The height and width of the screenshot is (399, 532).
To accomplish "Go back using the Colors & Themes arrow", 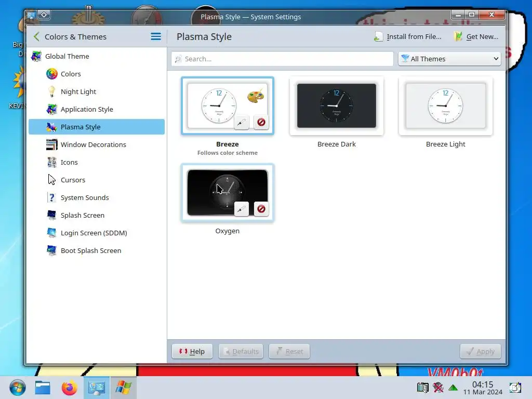I will tap(36, 37).
